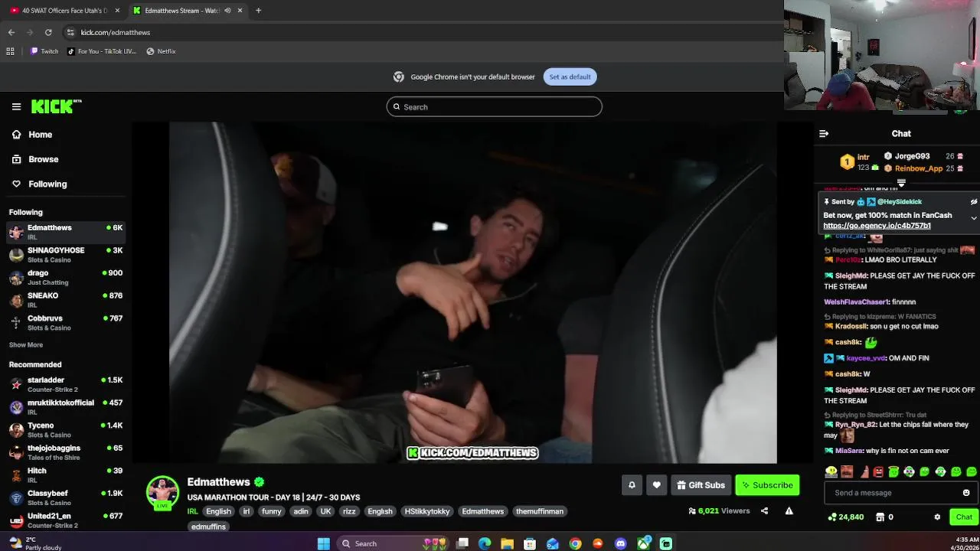Expand the gift leaderboard arrow

click(x=901, y=183)
